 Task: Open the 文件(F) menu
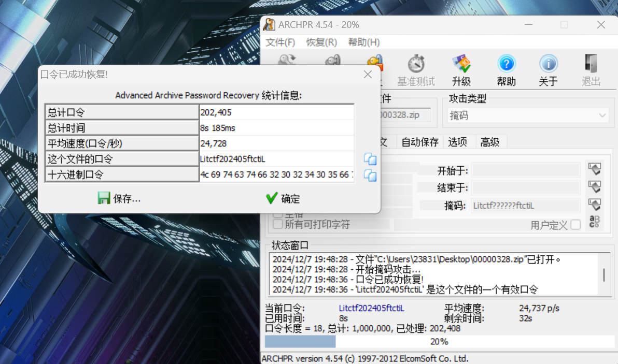280,42
